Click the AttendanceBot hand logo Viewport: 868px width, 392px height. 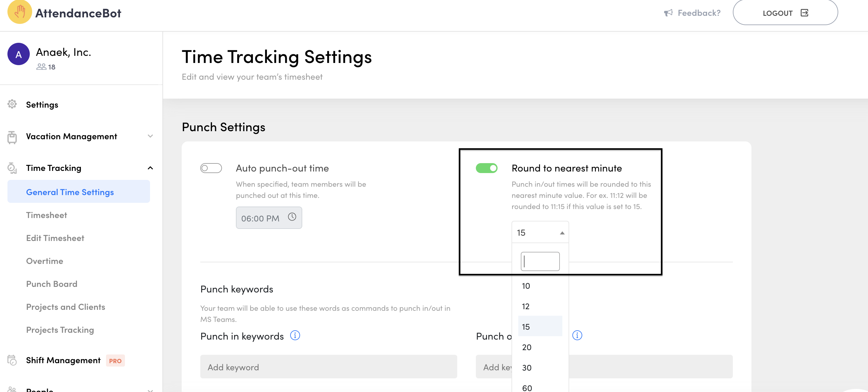point(20,12)
